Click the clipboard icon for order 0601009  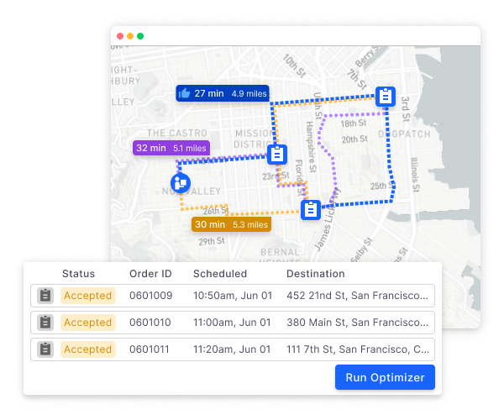pos(45,296)
